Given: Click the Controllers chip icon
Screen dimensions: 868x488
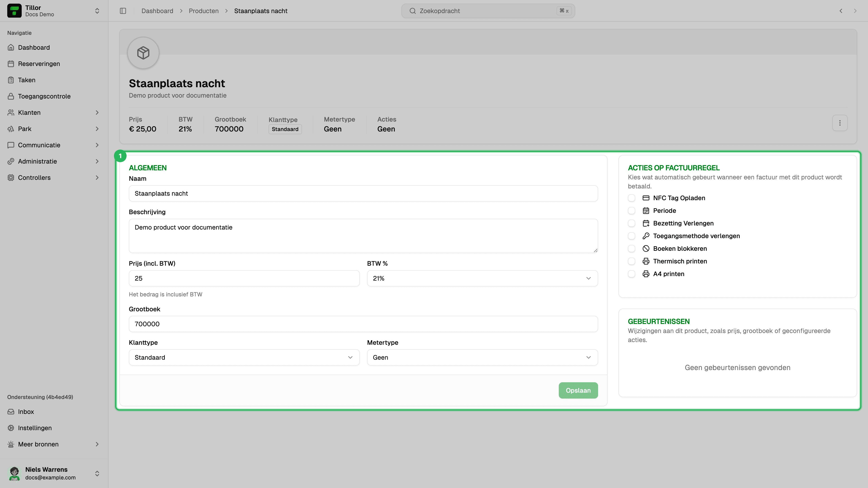Looking at the screenshot, I should point(11,178).
